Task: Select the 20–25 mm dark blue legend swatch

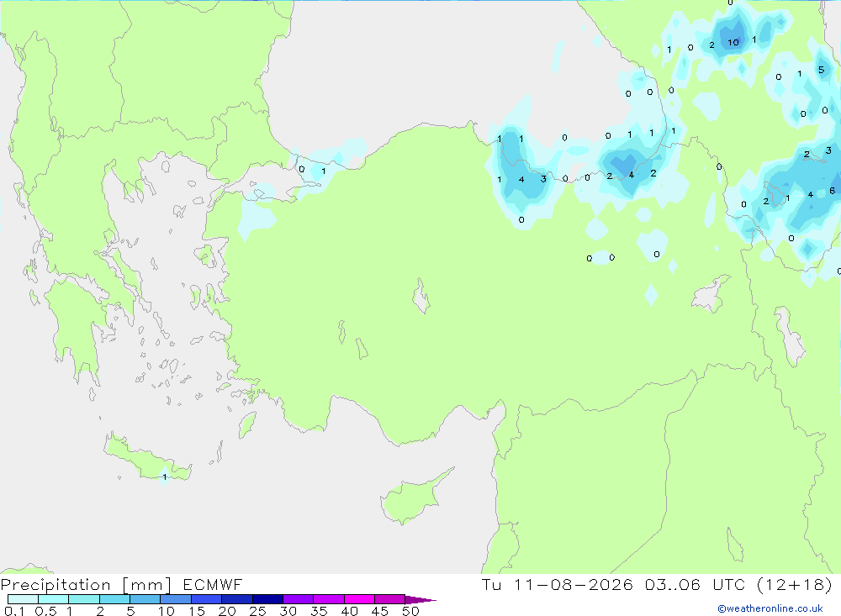Action: [236, 599]
